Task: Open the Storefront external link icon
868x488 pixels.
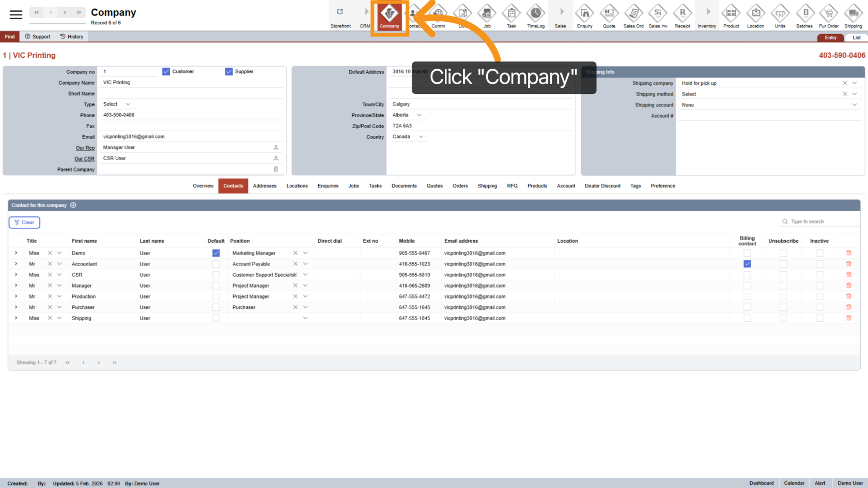Action: 340,12
